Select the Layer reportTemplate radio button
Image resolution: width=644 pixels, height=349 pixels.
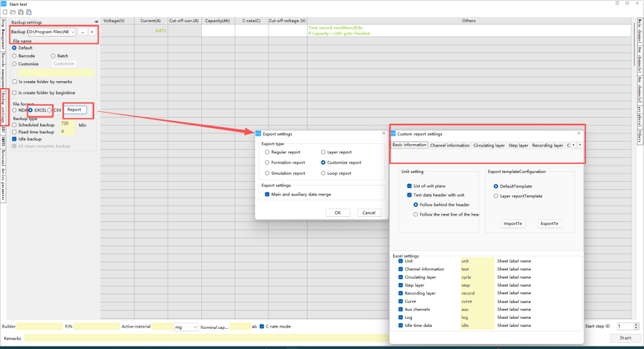[496, 196]
